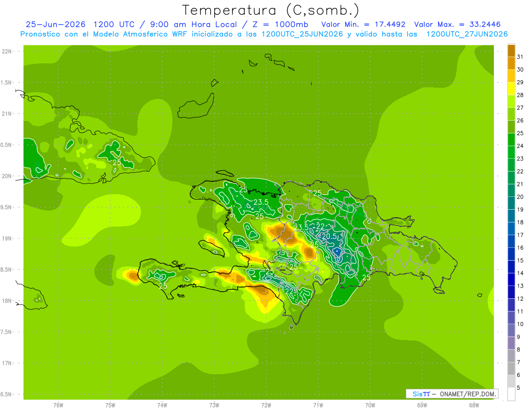Click the '20.5' contour label on the map

click(x=329, y=237)
